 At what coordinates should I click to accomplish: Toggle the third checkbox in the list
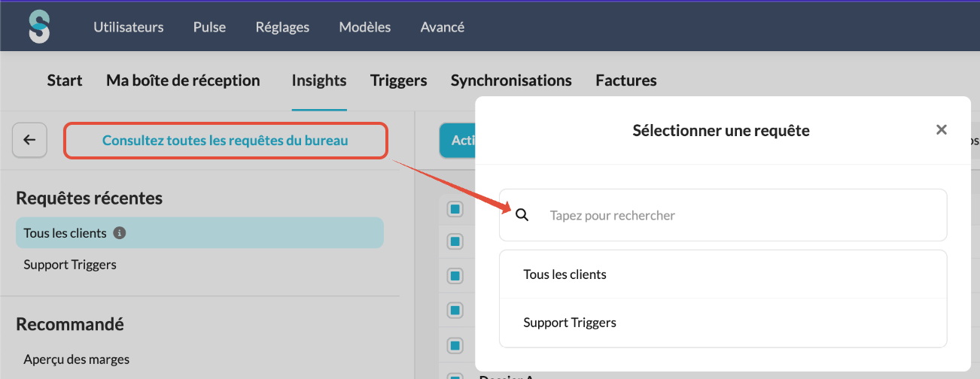[x=455, y=276]
